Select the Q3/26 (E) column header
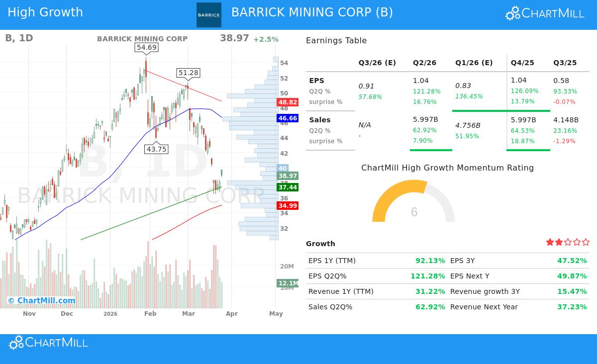597x364 pixels. 377,63
